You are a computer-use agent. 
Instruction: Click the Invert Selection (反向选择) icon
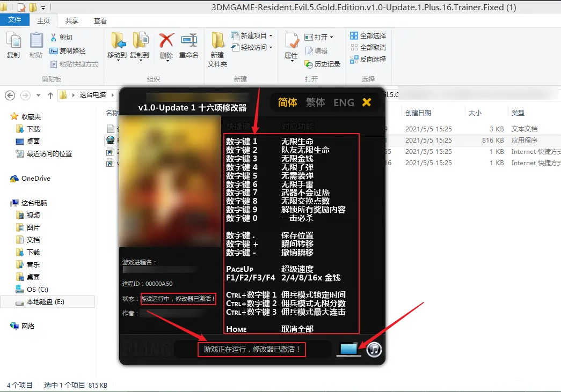click(x=368, y=59)
